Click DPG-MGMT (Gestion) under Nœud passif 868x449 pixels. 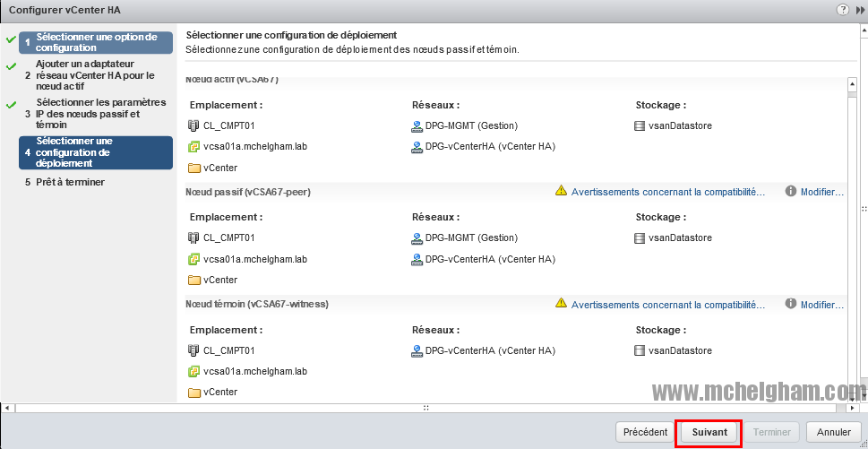tap(472, 237)
